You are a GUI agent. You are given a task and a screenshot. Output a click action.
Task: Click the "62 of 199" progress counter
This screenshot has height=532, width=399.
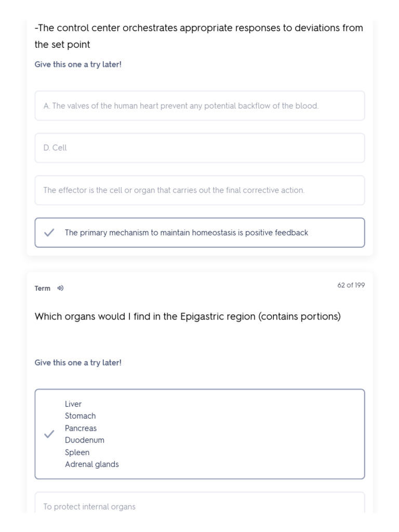click(x=351, y=285)
